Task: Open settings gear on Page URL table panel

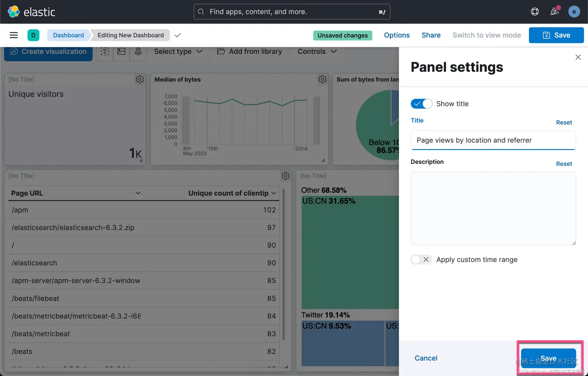Action: (285, 176)
